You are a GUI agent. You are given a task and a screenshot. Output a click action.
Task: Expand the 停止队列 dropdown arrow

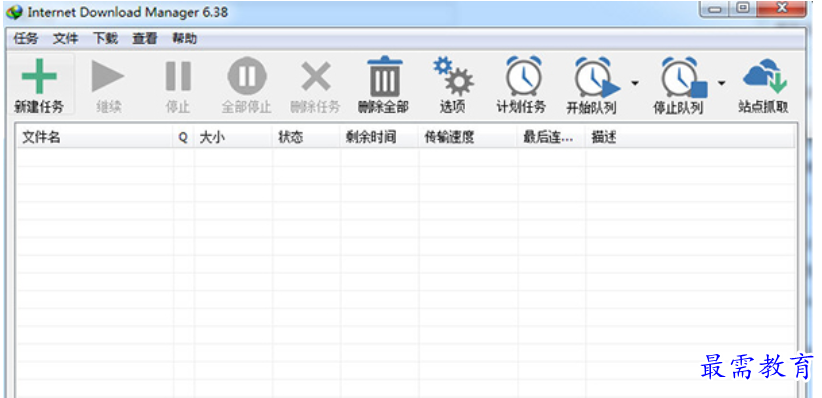[722, 83]
